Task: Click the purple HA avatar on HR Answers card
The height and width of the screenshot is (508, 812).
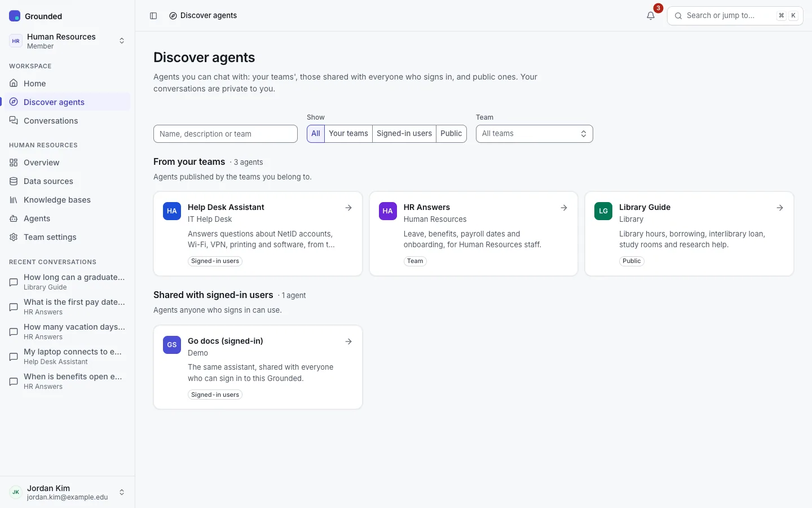Action: [388, 211]
